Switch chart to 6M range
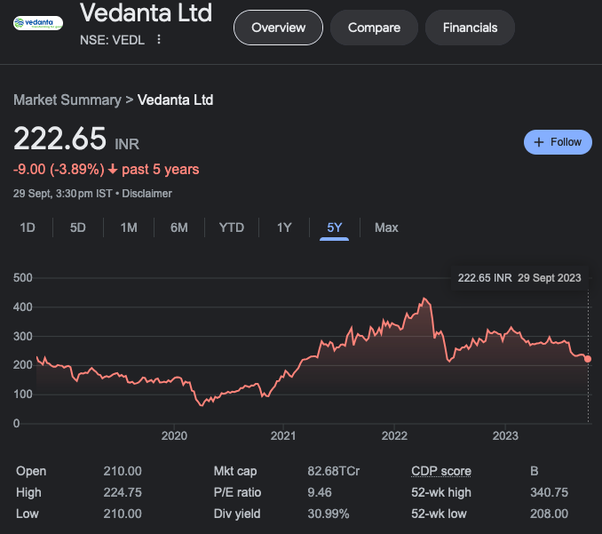This screenshot has width=602, height=534. coord(179,228)
